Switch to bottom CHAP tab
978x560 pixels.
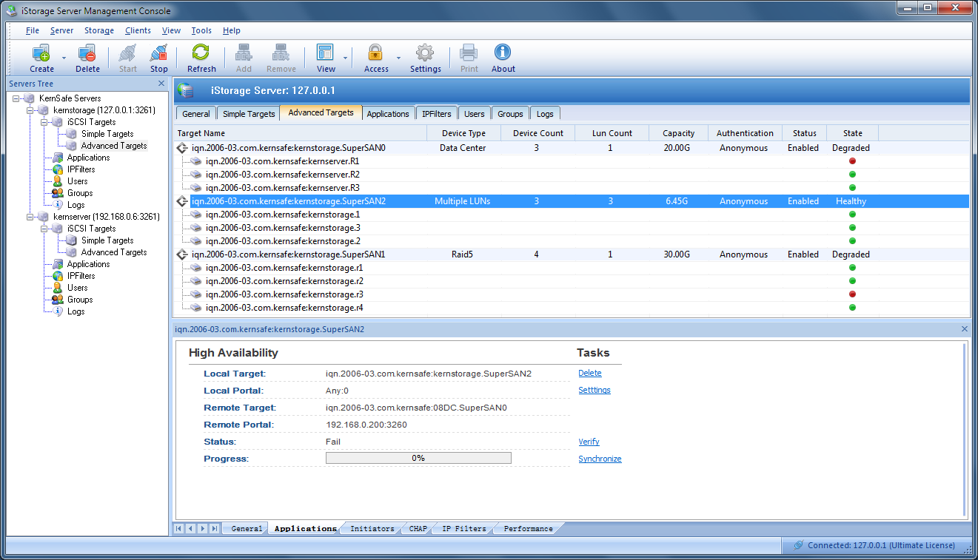click(418, 528)
